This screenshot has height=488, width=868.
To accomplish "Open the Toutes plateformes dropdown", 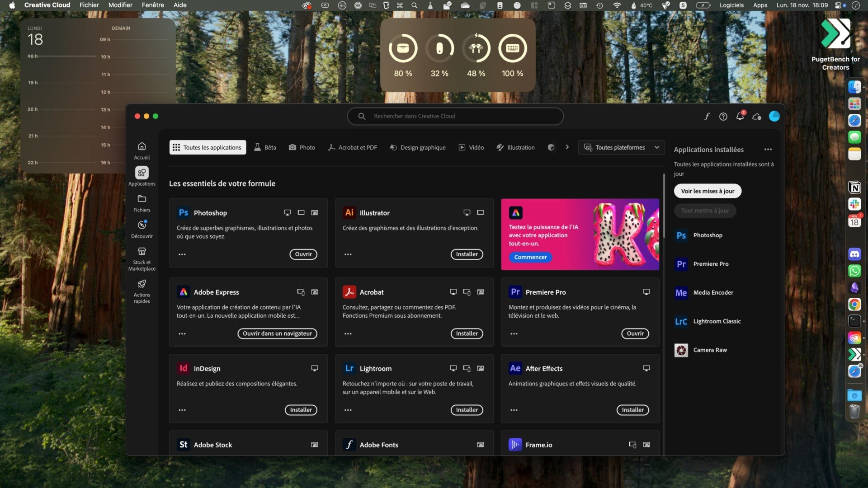I will click(621, 147).
